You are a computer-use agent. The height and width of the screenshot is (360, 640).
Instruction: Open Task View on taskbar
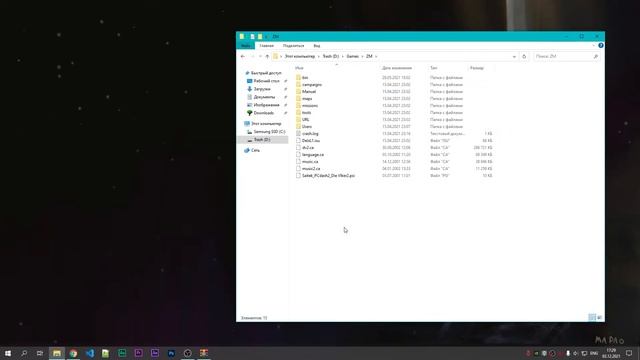(x=40, y=353)
